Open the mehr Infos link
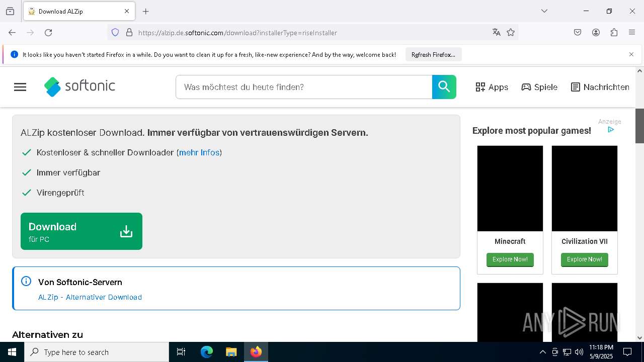Screen dimensions: 644x362 (x=199, y=152)
